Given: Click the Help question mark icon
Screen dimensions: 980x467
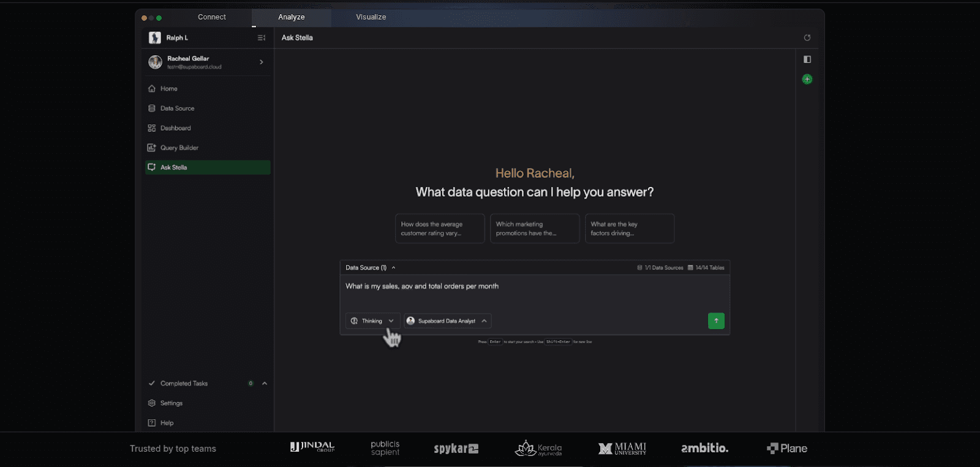Looking at the screenshot, I should [x=152, y=423].
